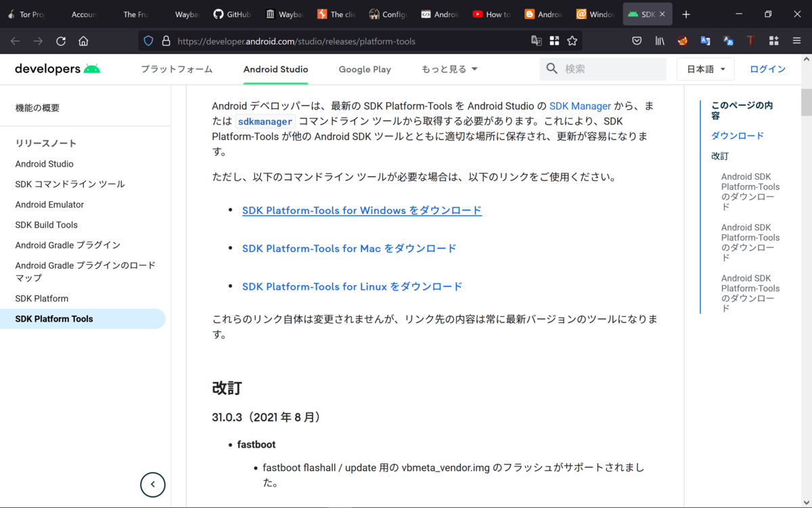
Task: Select SDK Platform Tools sidebar item
Action: click(83, 319)
